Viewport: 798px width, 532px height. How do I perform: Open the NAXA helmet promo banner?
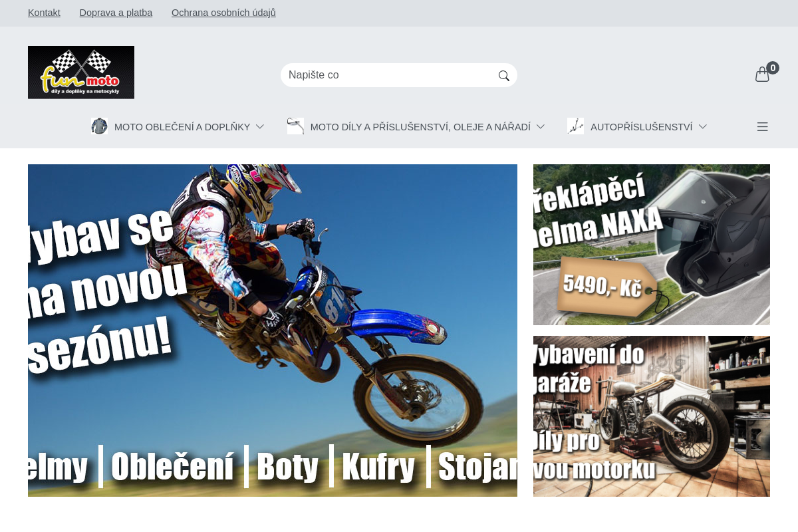652,245
